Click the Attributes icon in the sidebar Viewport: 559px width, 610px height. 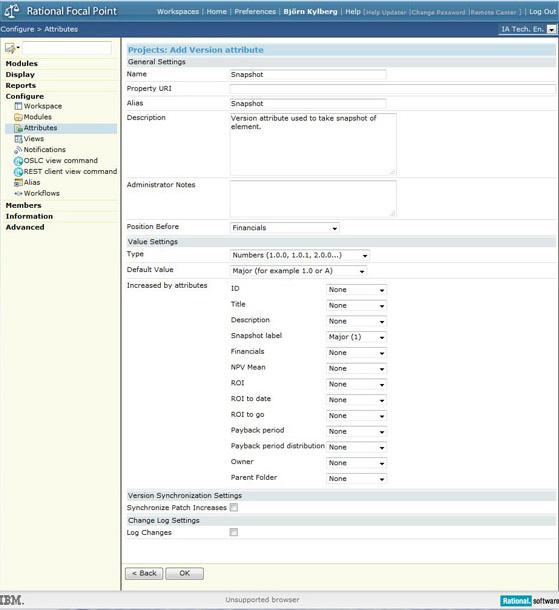pos(18,128)
